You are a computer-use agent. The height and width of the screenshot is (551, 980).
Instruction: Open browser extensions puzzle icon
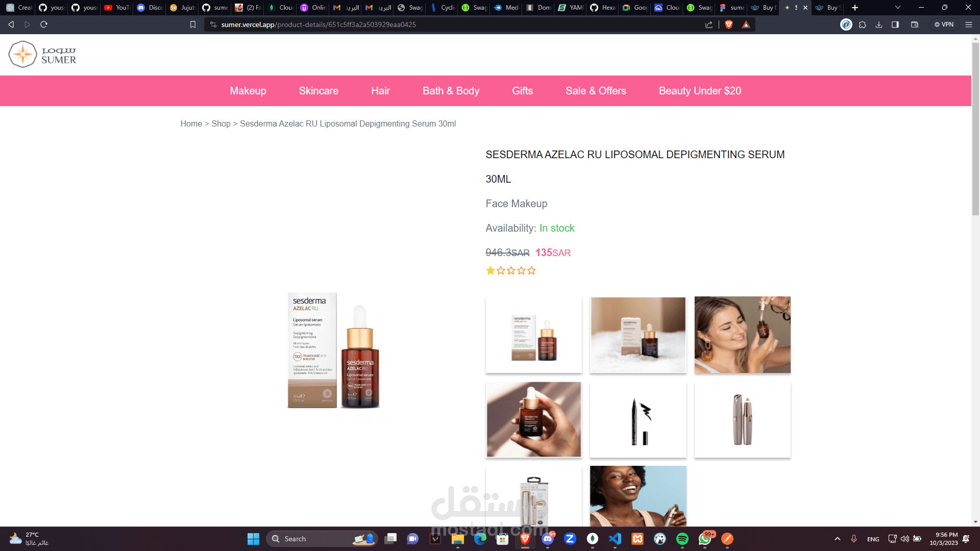click(x=863, y=24)
